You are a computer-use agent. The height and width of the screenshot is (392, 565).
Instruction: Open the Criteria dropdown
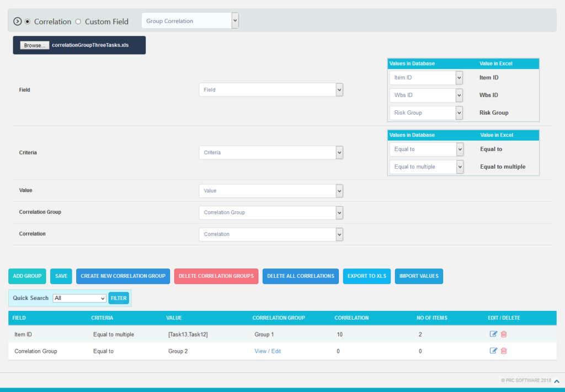271,153
